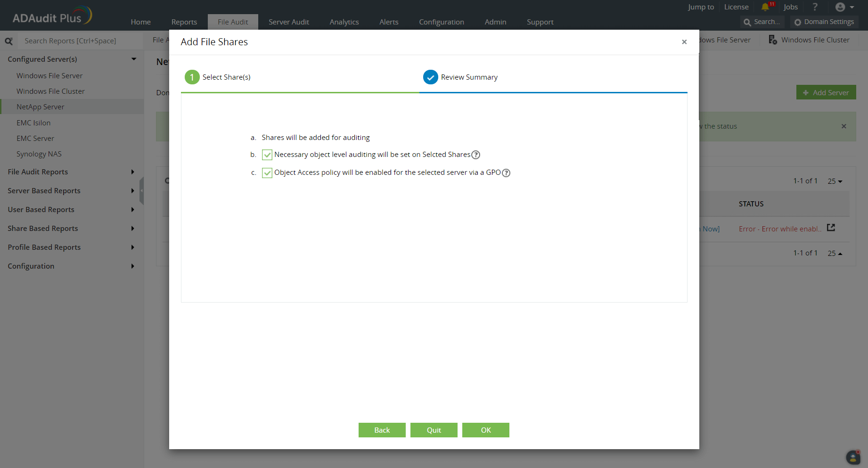
Task: Close the Add File Shares dialog
Action: click(684, 42)
